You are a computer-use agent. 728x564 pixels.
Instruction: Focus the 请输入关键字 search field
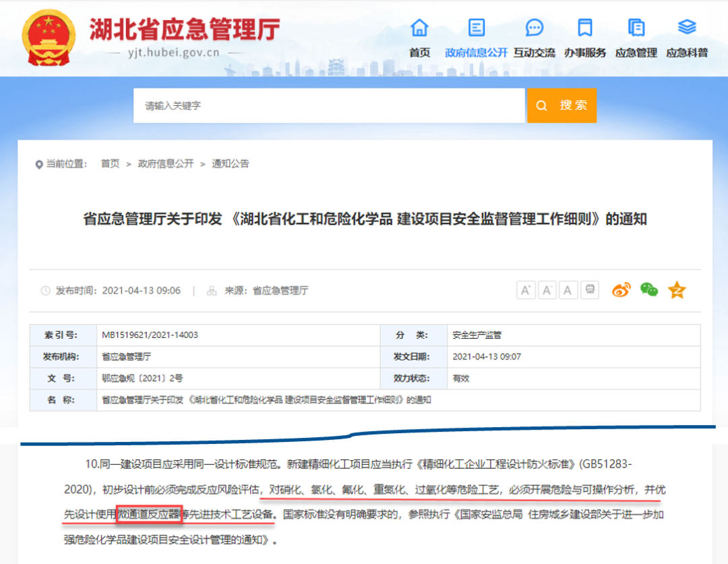[329, 105]
